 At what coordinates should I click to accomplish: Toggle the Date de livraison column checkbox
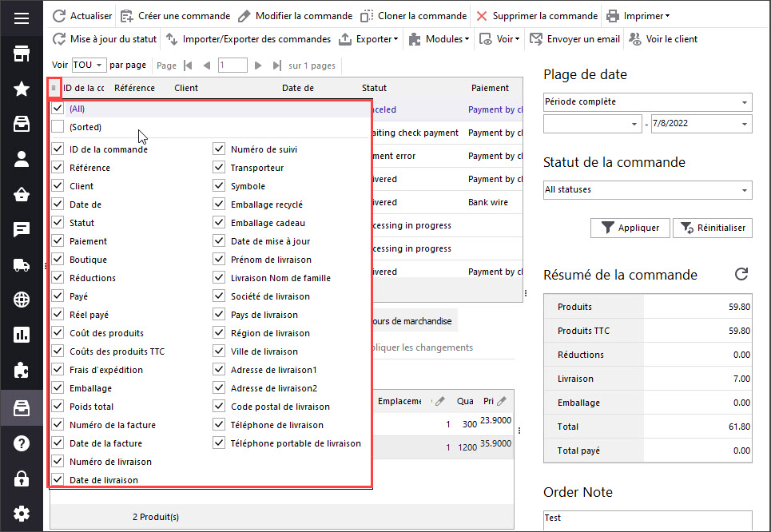coord(58,479)
